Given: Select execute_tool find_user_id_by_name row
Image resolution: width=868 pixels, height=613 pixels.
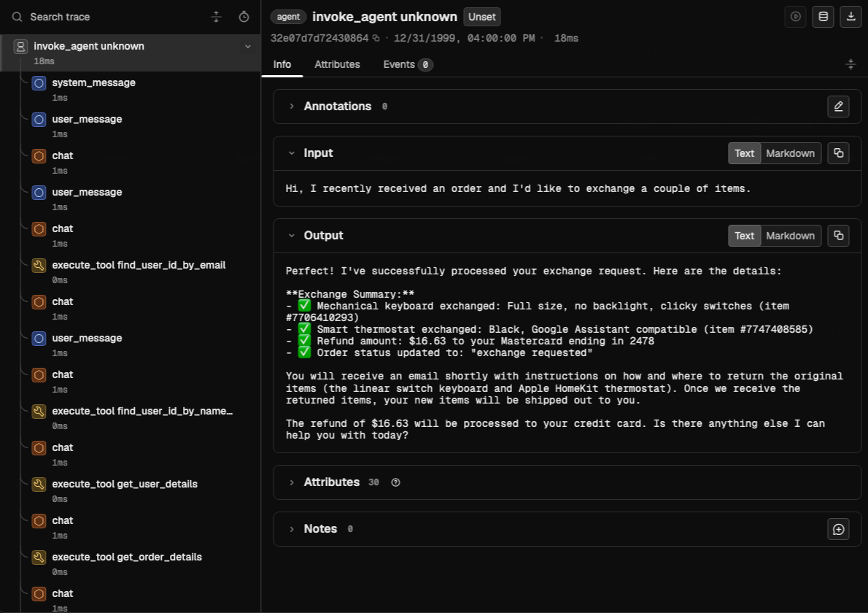Looking at the screenshot, I should click(131, 418).
